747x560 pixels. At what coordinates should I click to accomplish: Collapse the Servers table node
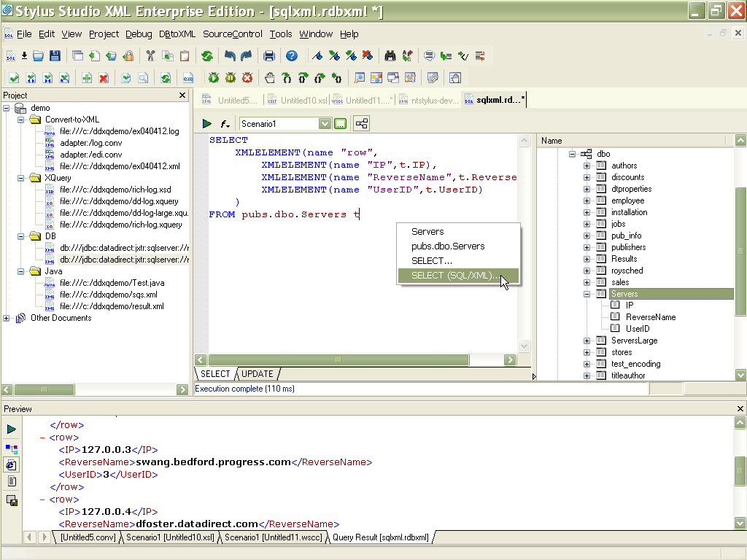[588, 293]
